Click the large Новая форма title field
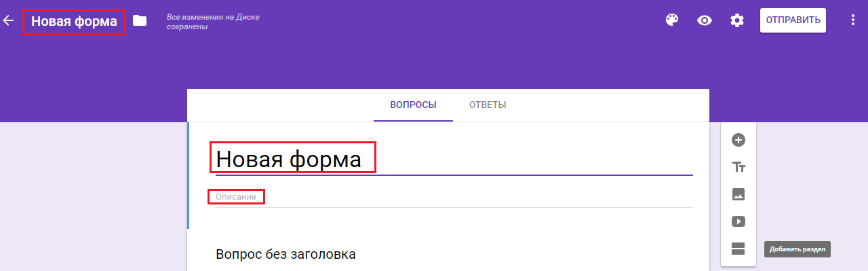Screen dimensions: 868x271 [454, 160]
